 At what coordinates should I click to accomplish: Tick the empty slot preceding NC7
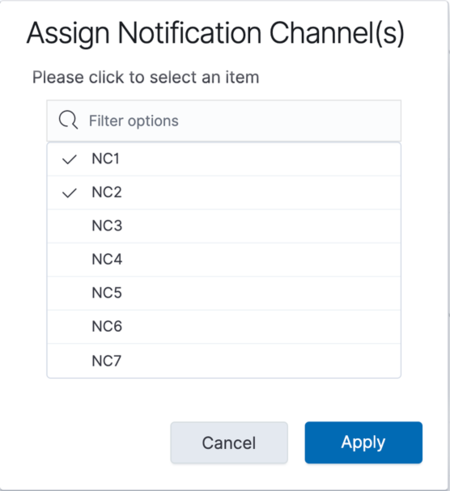pos(69,361)
